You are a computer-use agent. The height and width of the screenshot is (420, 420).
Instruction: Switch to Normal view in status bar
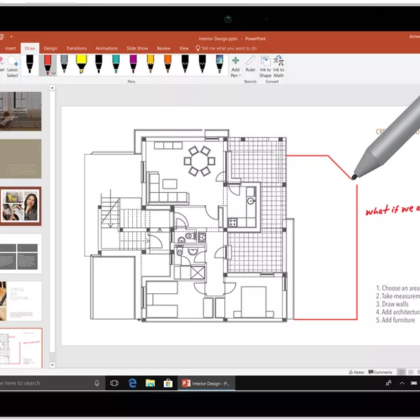(402, 372)
